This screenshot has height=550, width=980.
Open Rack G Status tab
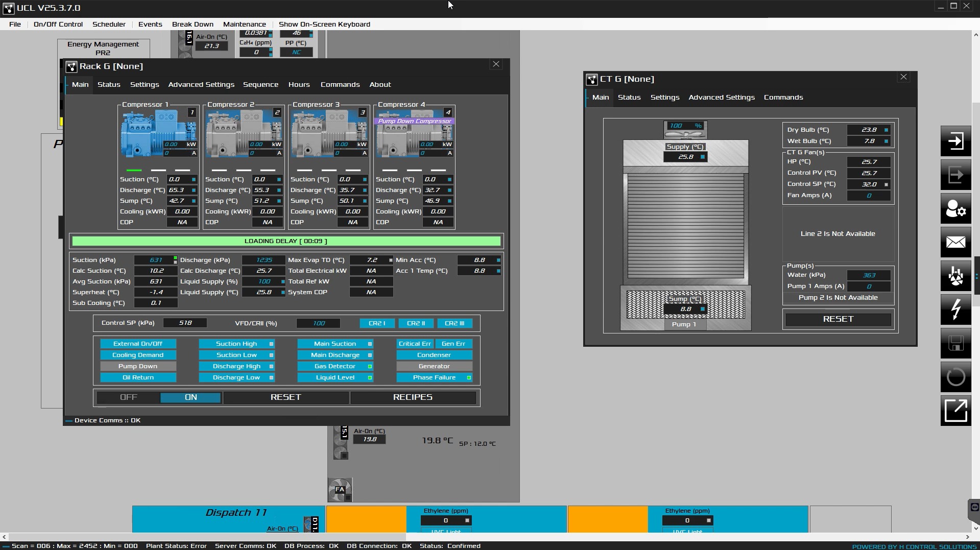[109, 85]
